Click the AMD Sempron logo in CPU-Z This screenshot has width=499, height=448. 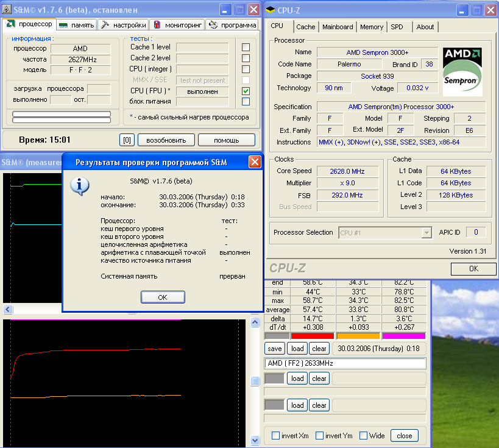click(x=462, y=72)
